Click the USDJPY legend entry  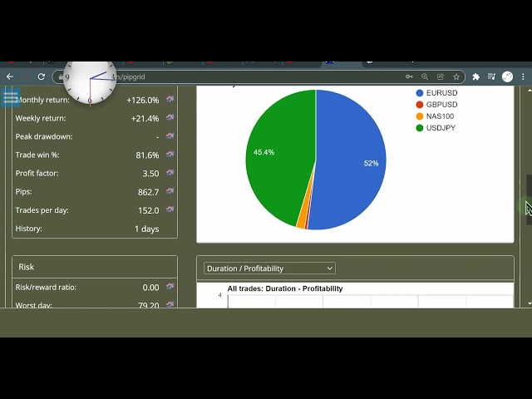(441, 128)
